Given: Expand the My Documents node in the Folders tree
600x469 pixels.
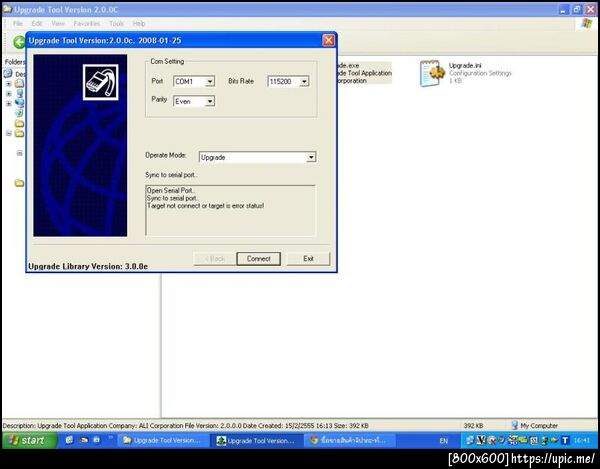Looking at the screenshot, I should point(8,83).
